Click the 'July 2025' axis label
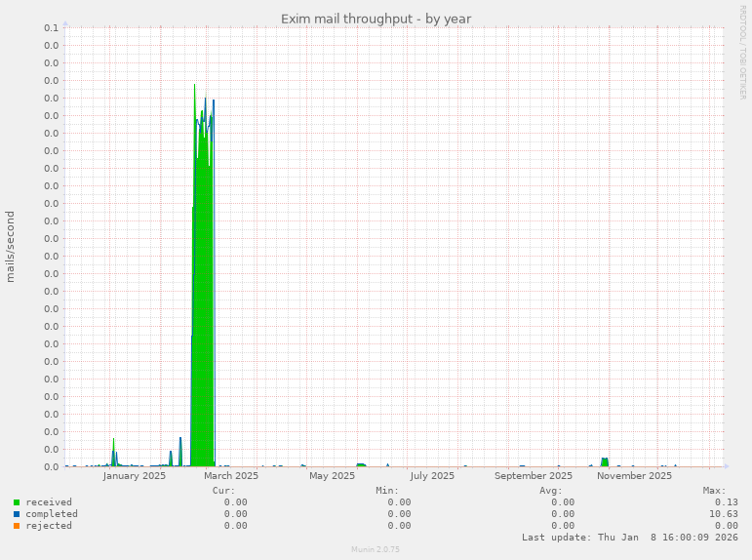752x560 pixels. click(x=432, y=475)
